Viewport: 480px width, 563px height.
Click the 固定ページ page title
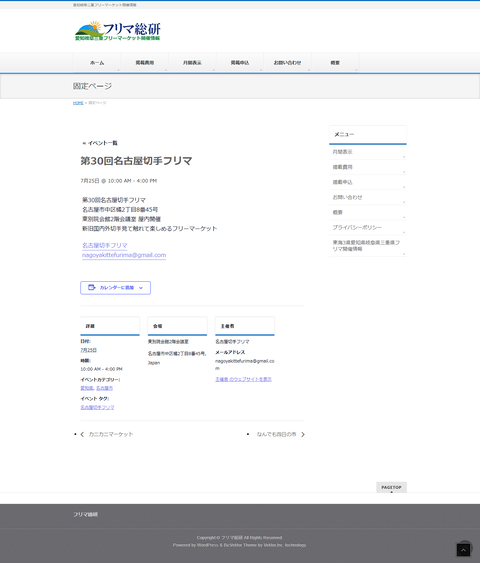click(x=92, y=86)
